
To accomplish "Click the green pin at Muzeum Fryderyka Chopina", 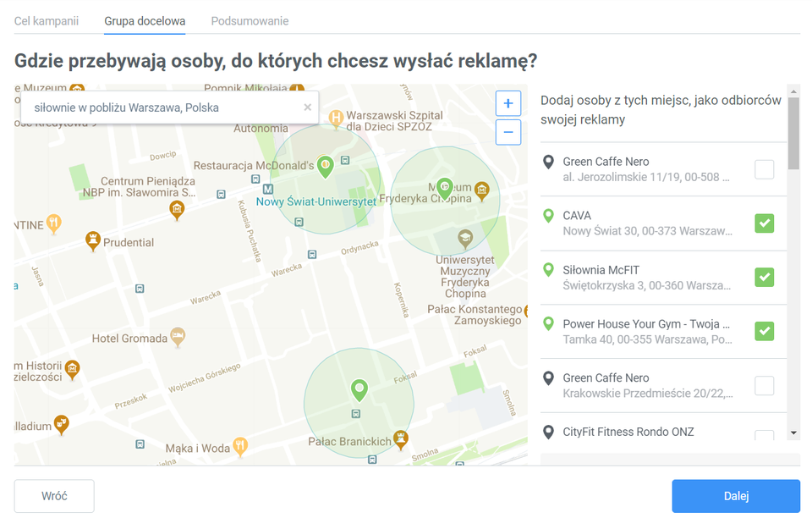I will point(445,188).
